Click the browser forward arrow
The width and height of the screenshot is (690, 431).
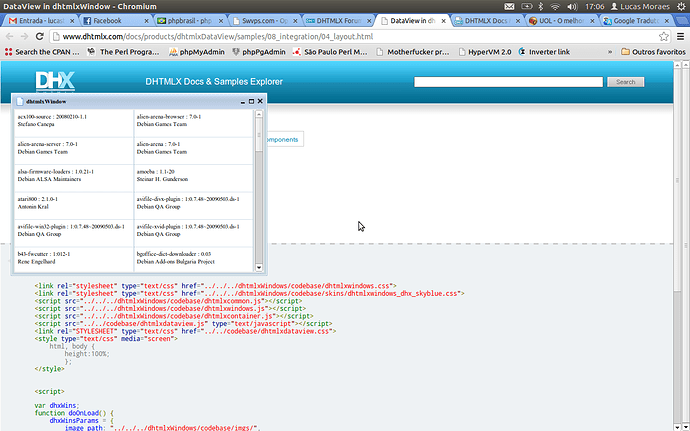point(24,37)
